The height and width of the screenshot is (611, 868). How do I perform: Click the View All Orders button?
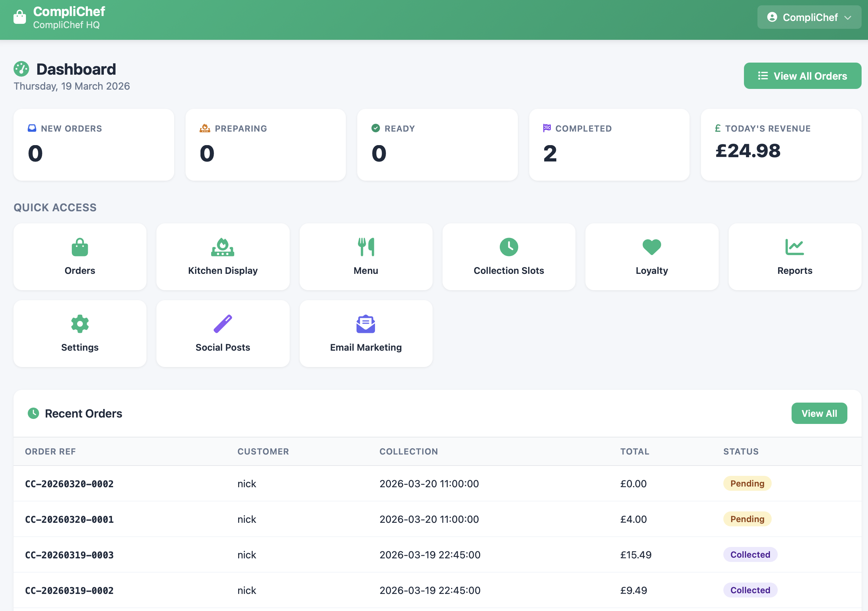coord(802,76)
